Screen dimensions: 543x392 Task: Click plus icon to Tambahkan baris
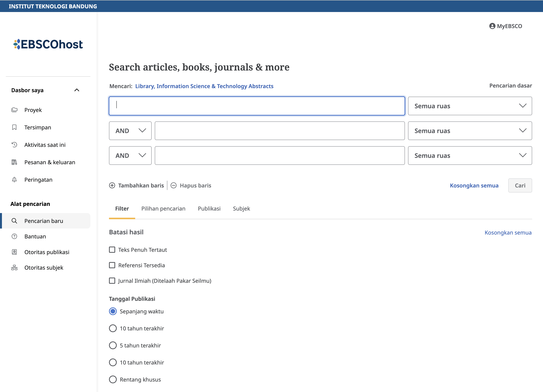pos(112,185)
